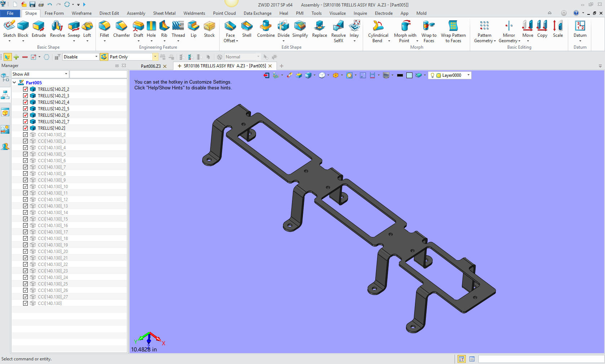Toggle the TRELLIS[140.2]_6 checkbox
This screenshot has height=364, width=605.
pyautogui.click(x=26, y=115)
